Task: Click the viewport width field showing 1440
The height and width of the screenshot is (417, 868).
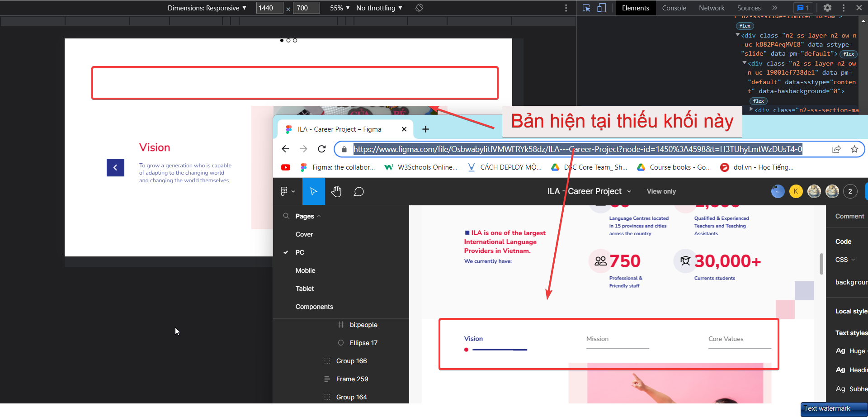Action: (269, 8)
